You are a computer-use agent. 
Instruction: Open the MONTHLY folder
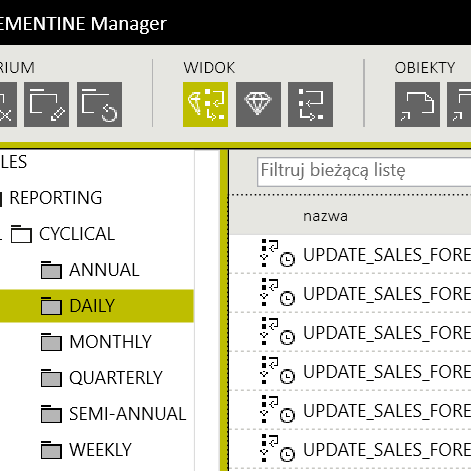pos(110,342)
